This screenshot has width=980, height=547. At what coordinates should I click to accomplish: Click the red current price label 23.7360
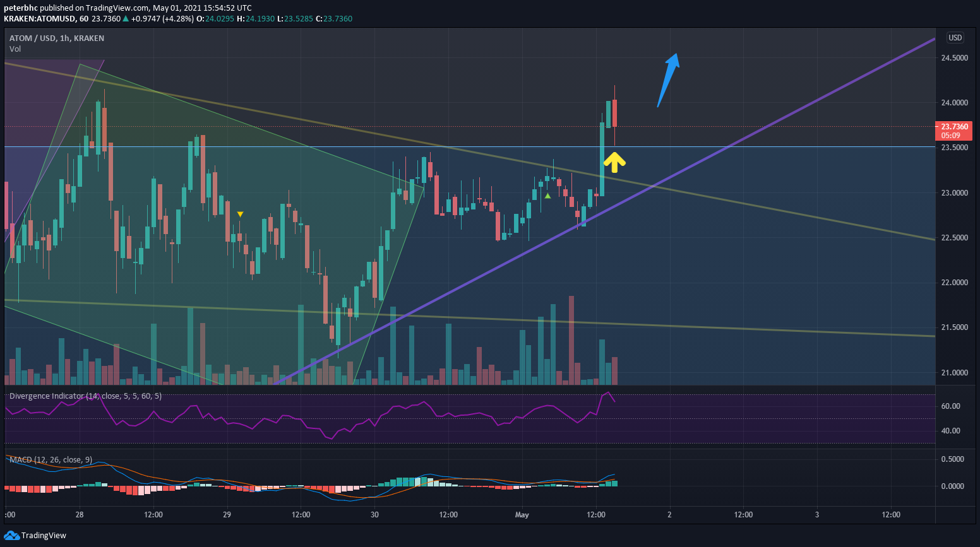point(954,127)
